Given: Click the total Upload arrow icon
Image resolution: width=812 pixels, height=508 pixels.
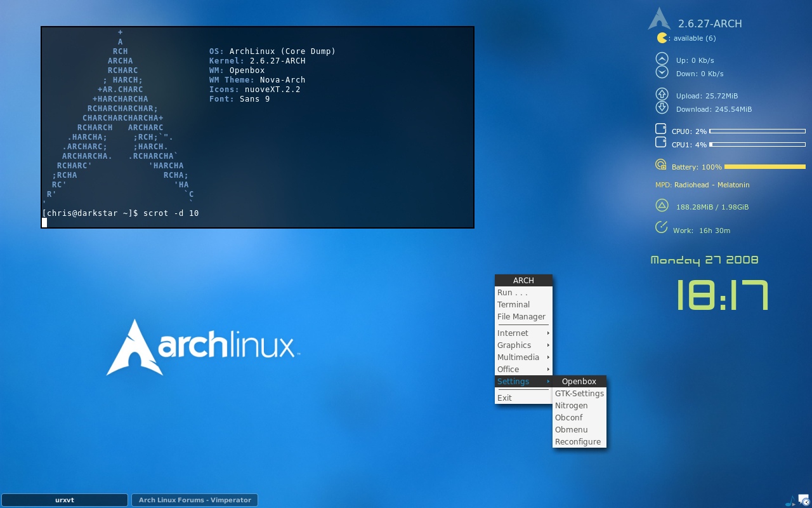Looking at the screenshot, I should click(662, 94).
